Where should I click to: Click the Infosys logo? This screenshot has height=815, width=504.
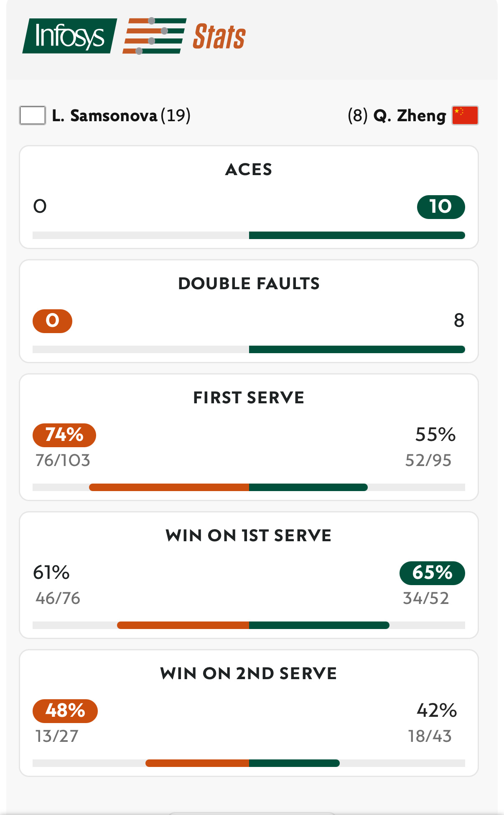pyautogui.click(x=70, y=36)
